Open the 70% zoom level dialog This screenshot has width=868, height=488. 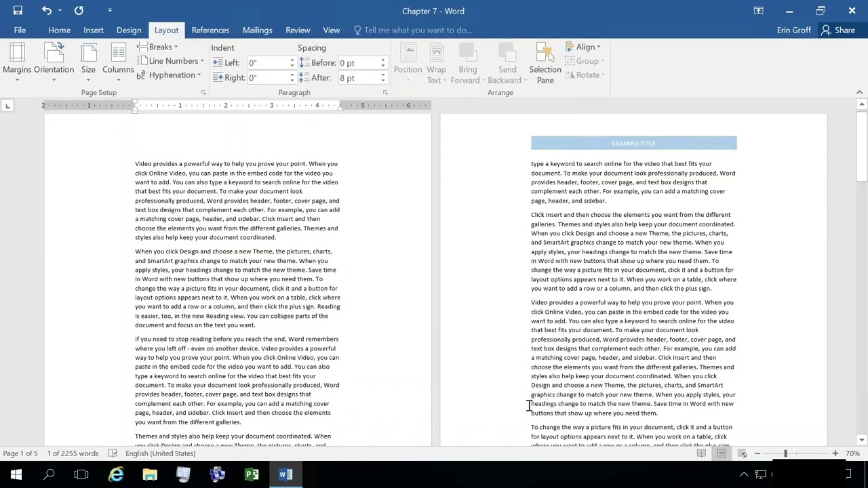click(x=852, y=453)
